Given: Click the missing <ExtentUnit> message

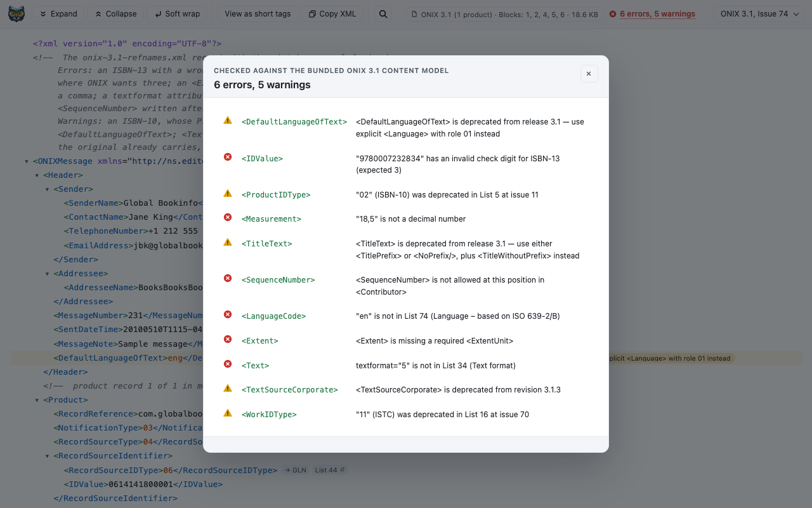Looking at the screenshot, I should (x=435, y=341).
